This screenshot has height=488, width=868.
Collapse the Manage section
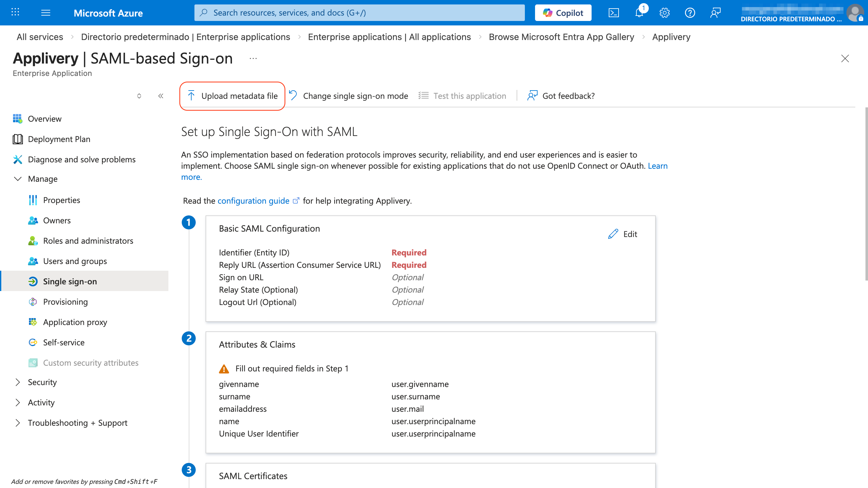point(17,179)
